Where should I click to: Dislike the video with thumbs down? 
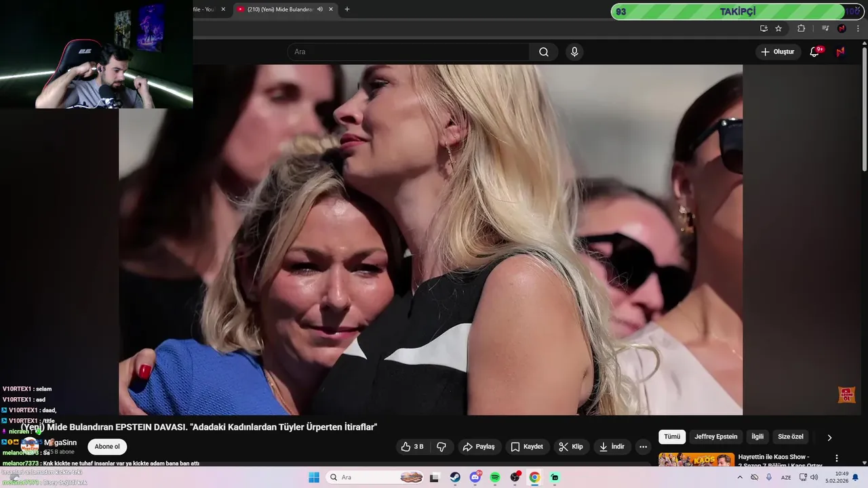(x=441, y=447)
